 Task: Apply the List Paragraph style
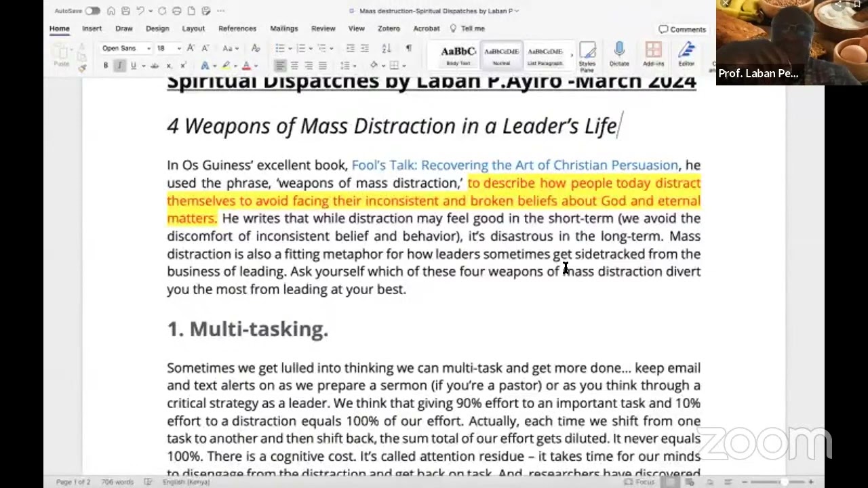[x=545, y=56]
